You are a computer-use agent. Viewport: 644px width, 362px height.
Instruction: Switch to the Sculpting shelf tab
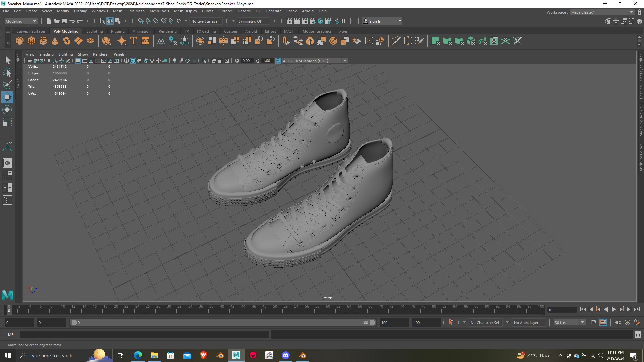coord(95,31)
